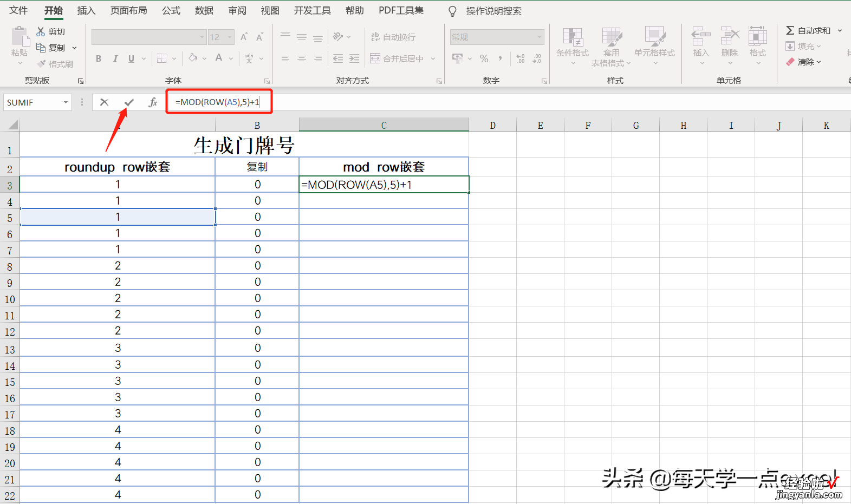Viewport: 851px width, 504px height.
Task: Click the Accounting Number Format icon
Action: tap(458, 58)
